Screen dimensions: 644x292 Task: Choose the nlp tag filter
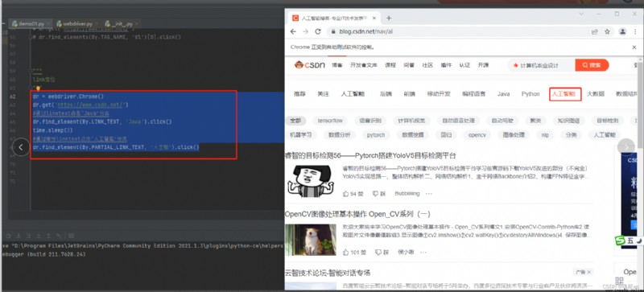tap(545, 134)
